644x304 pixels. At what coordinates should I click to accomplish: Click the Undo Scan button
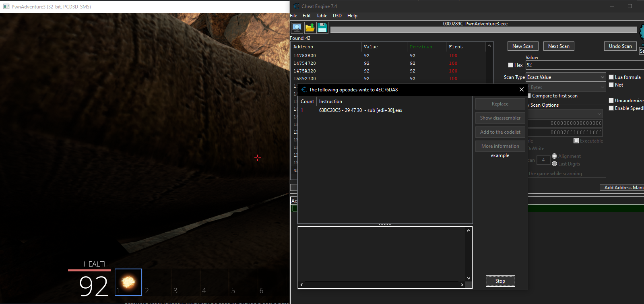click(x=620, y=46)
